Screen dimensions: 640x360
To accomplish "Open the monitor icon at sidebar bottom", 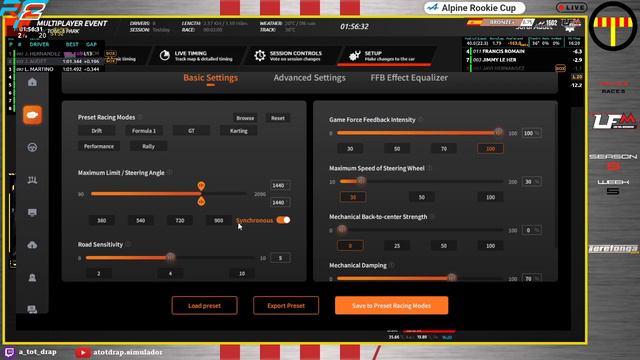I will (x=32, y=309).
